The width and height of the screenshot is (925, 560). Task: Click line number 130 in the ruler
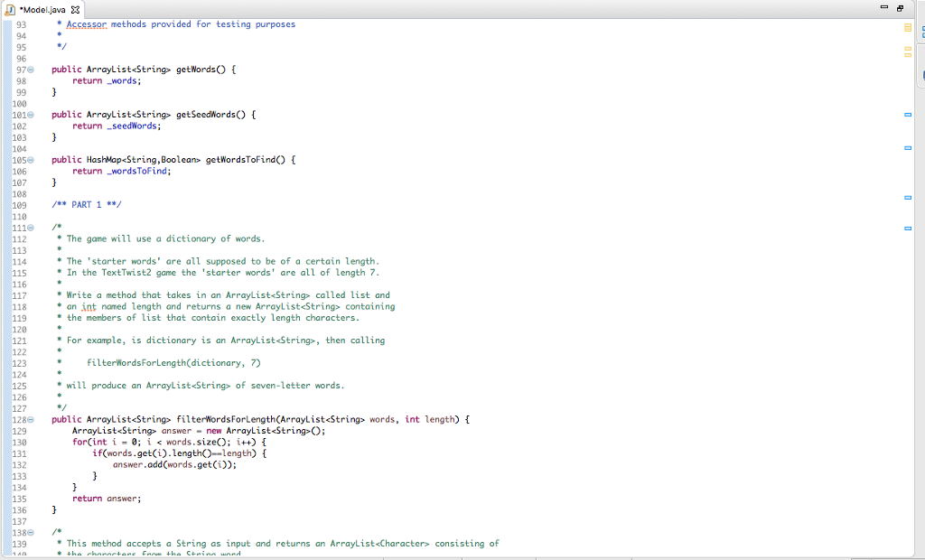[20, 442]
